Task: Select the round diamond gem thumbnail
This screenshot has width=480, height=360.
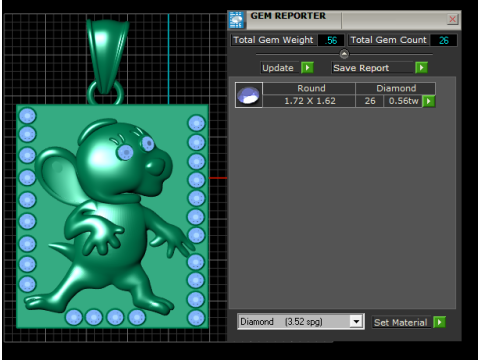Action: (249, 95)
